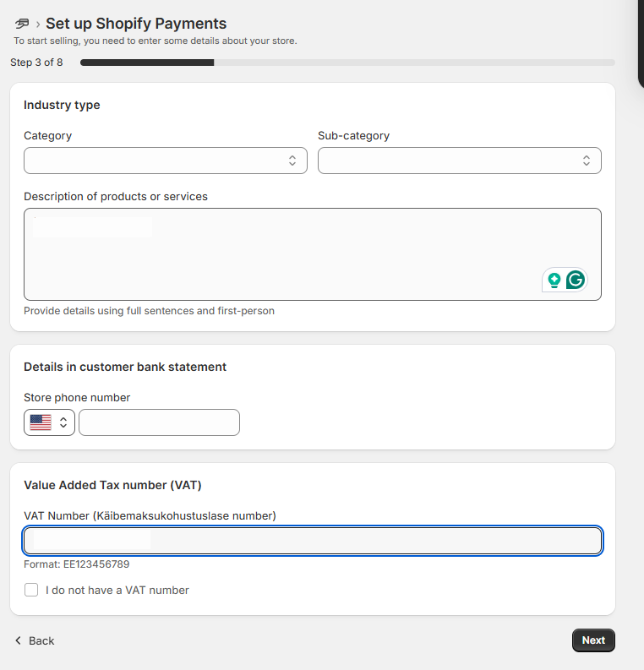Check 'I do not have a VAT number'
644x670 pixels.
click(31, 590)
